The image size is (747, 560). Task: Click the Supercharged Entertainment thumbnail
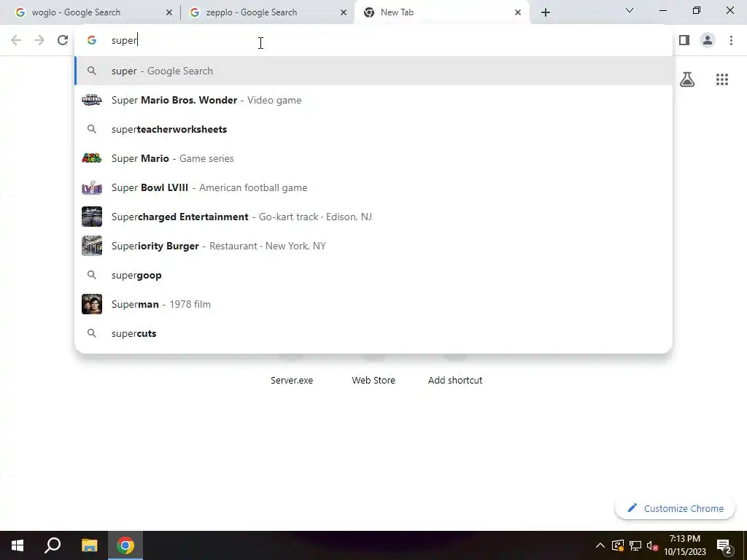coord(92,217)
